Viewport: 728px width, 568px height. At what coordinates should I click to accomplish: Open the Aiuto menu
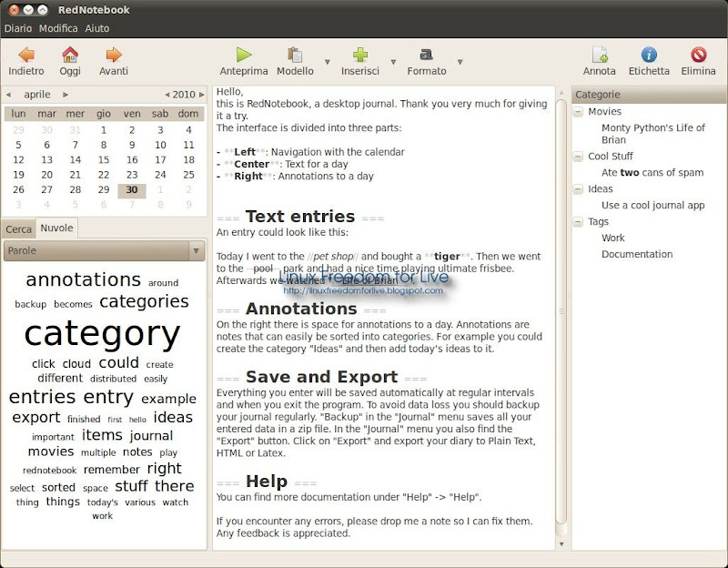(x=97, y=28)
